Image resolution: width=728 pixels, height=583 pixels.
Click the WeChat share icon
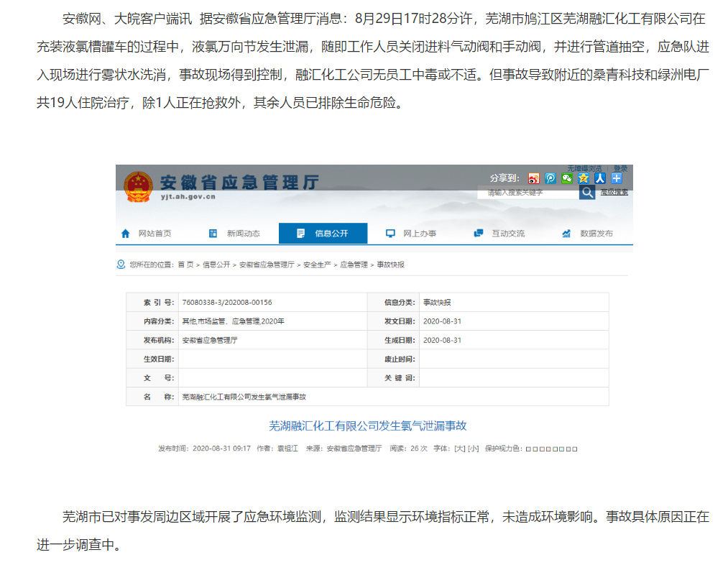tap(567, 178)
